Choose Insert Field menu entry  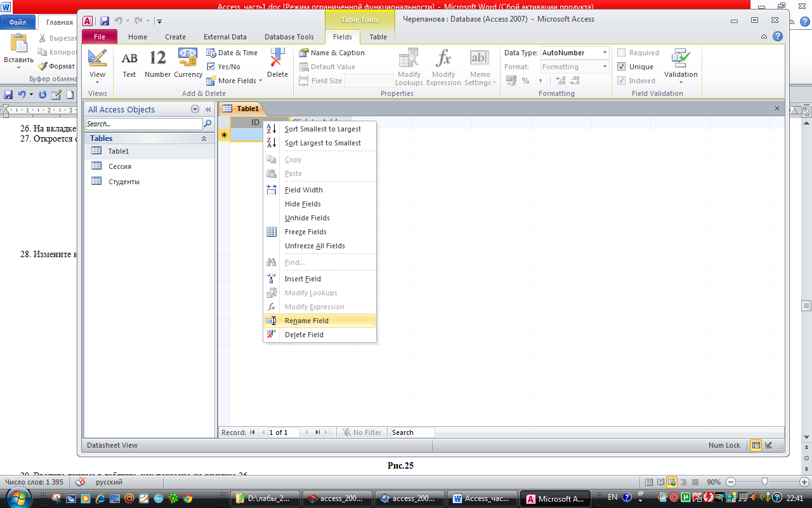pos(320,279)
